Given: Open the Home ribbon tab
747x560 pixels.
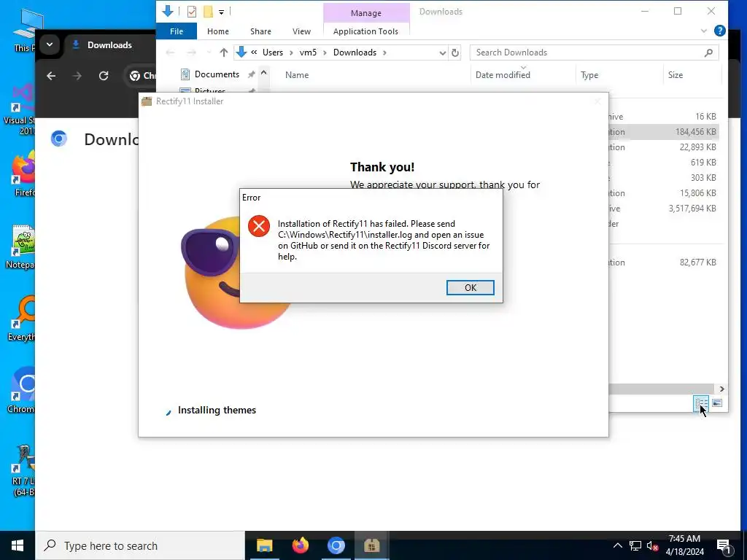Looking at the screenshot, I should (x=217, y=31).
